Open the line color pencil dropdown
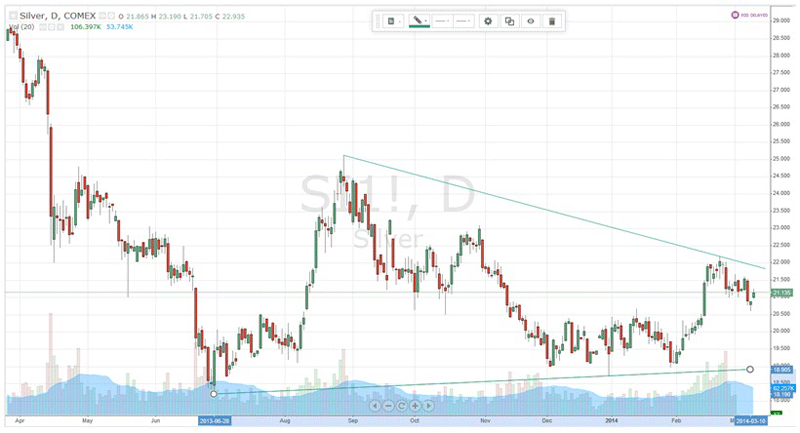The height and width of the screenshot is (433, 800). coord(419,21)
